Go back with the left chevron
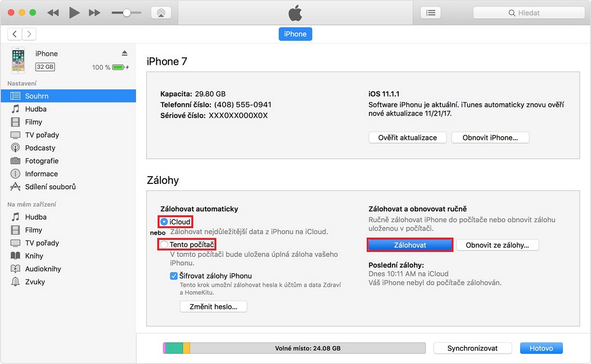The width and height of the screenshot is (591, 364). [x=15, y=34]
